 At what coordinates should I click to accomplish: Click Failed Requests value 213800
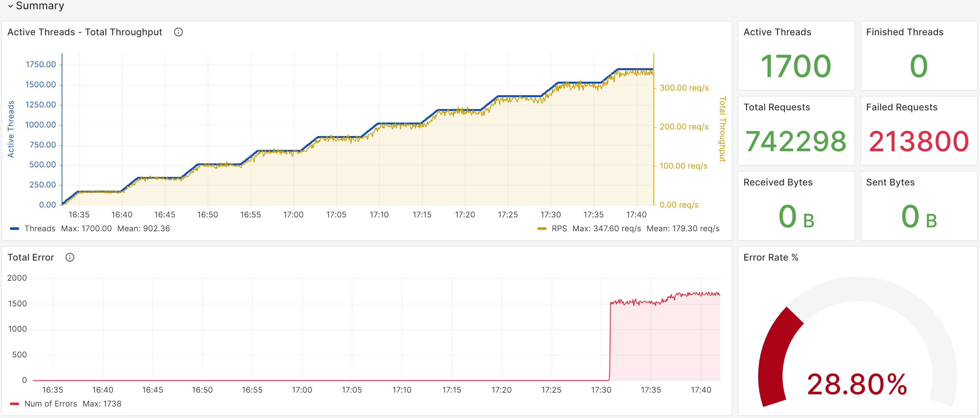(x=918, y=141)
